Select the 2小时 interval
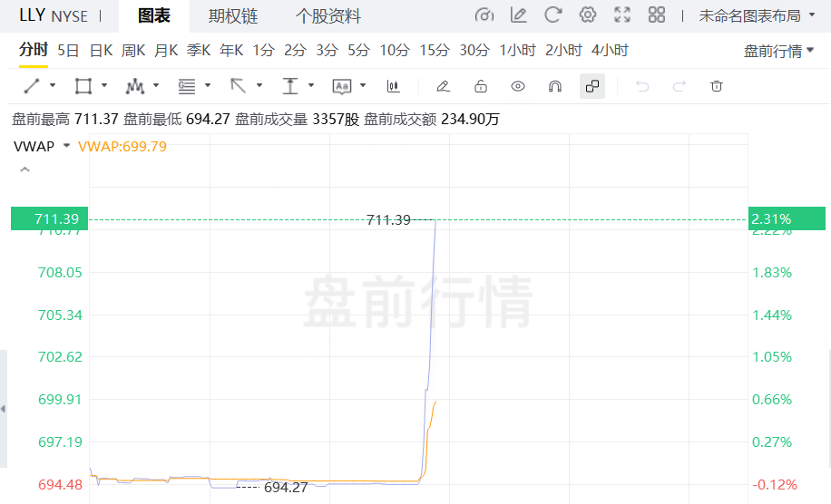 click(x=564, y=50)
